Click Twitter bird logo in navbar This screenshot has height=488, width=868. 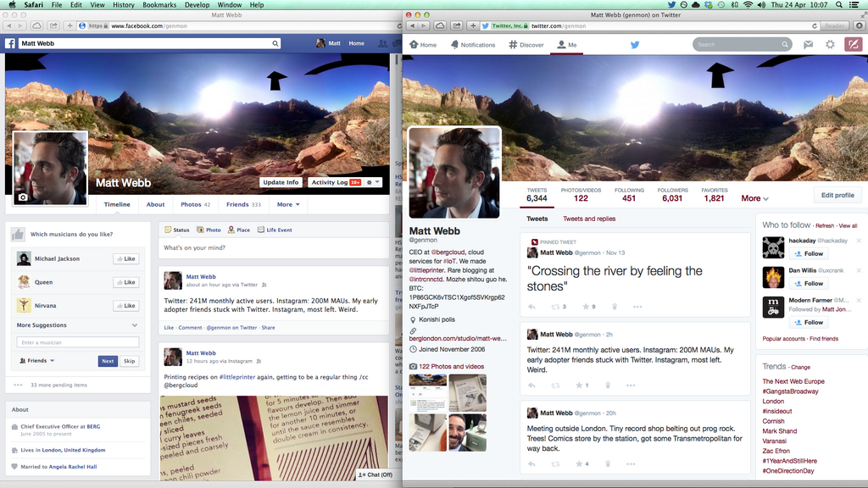635,45
